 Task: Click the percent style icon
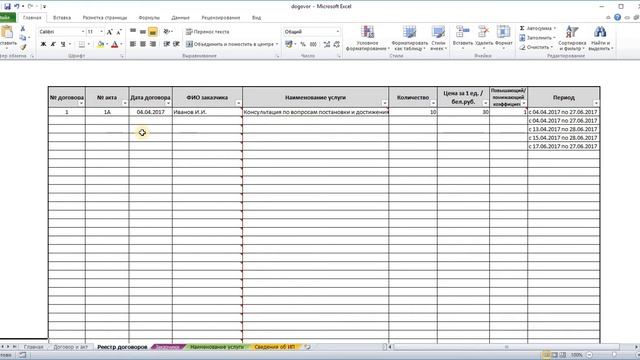click(x=303, y=44)
